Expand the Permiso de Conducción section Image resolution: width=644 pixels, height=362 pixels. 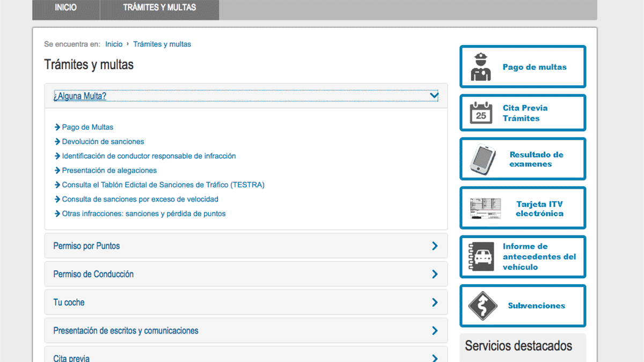(434, 274)
